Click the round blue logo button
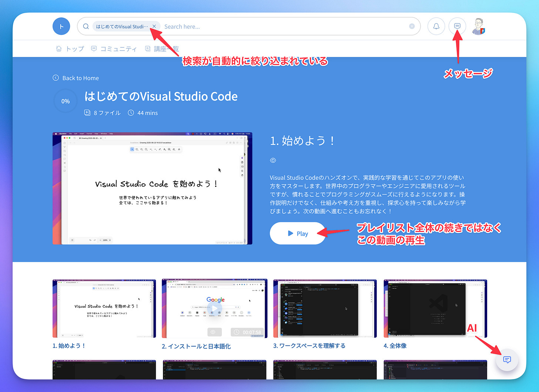The height and width of the screenshot is (392, 539). (x=61, y=26)
